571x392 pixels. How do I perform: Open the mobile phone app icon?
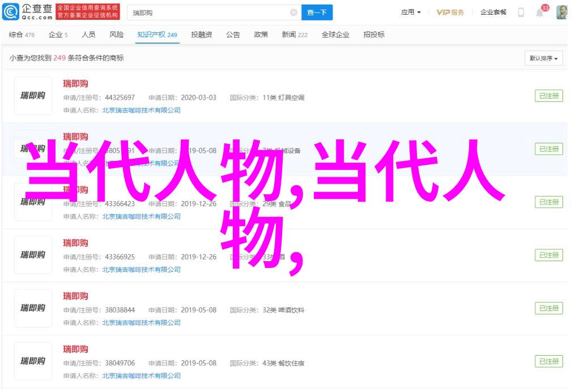tap(521, 12)
